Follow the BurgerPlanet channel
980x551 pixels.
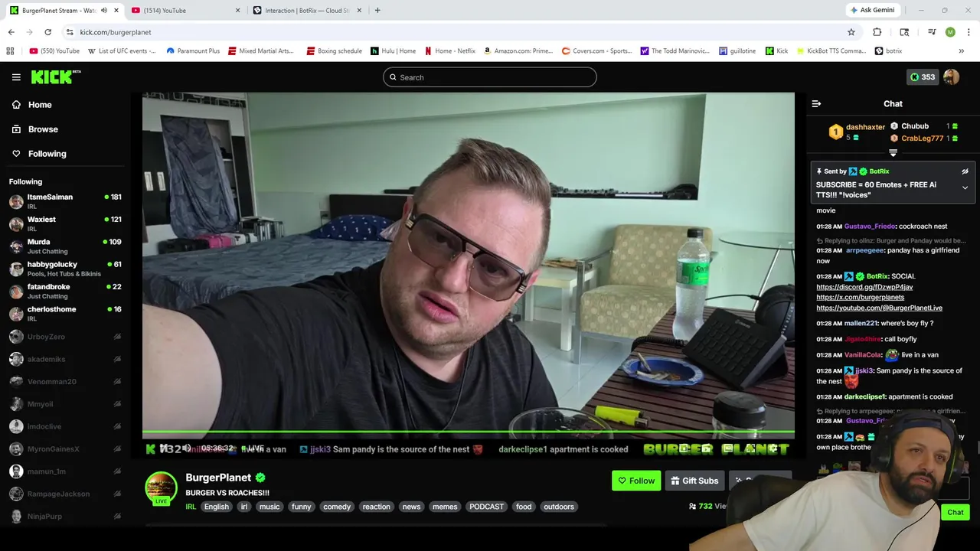tap(636, 481)
